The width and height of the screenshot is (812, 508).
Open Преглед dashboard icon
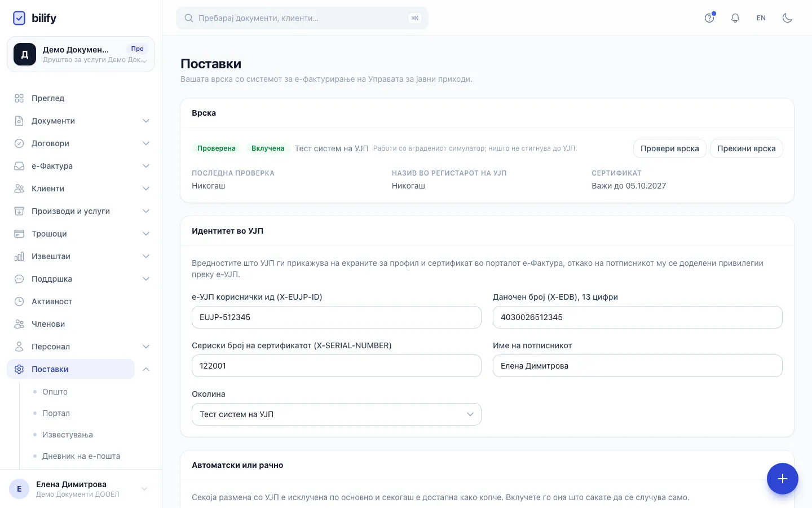(19, 98)
